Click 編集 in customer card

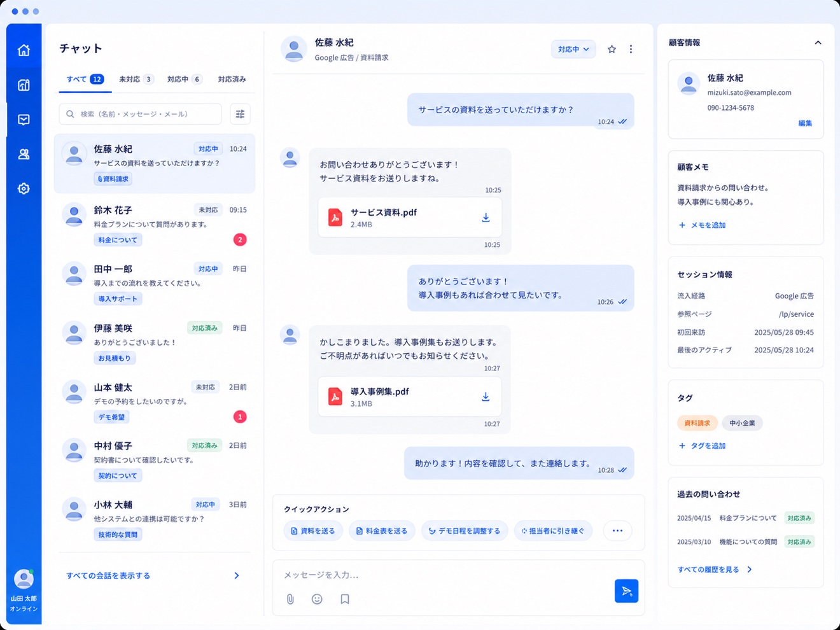(x=805, y=123)
